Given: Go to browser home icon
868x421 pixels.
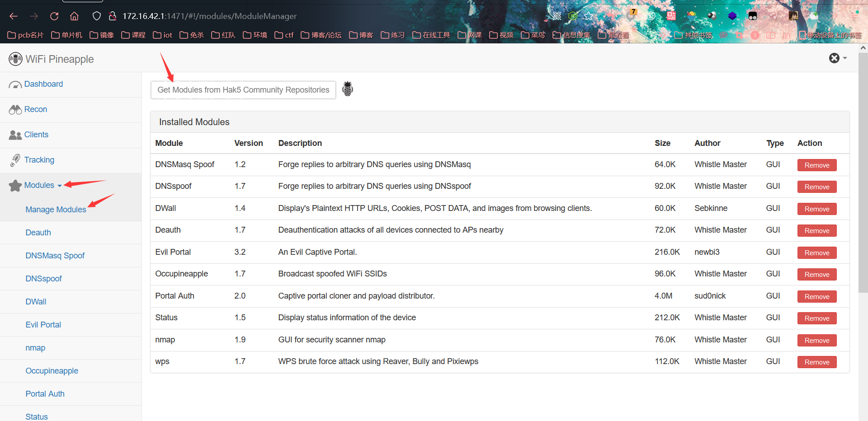Looking at the screenshot, I should coord(74,16).
